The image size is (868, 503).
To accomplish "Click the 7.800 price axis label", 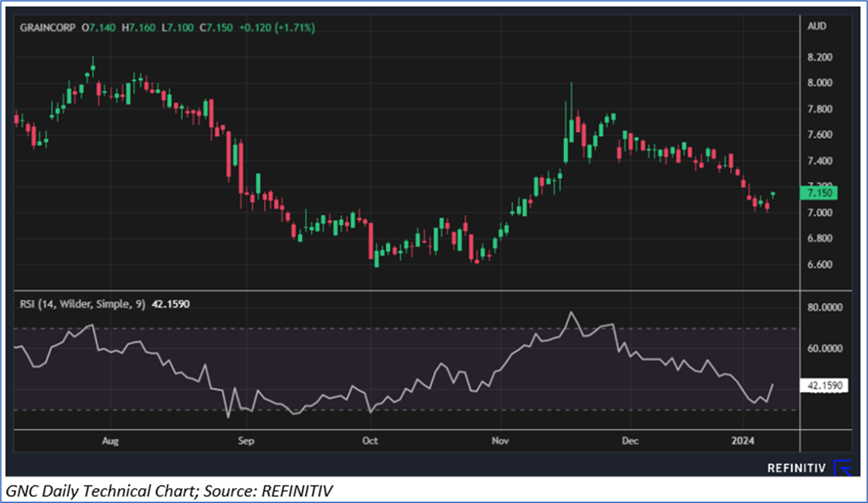I will [819, 109].
